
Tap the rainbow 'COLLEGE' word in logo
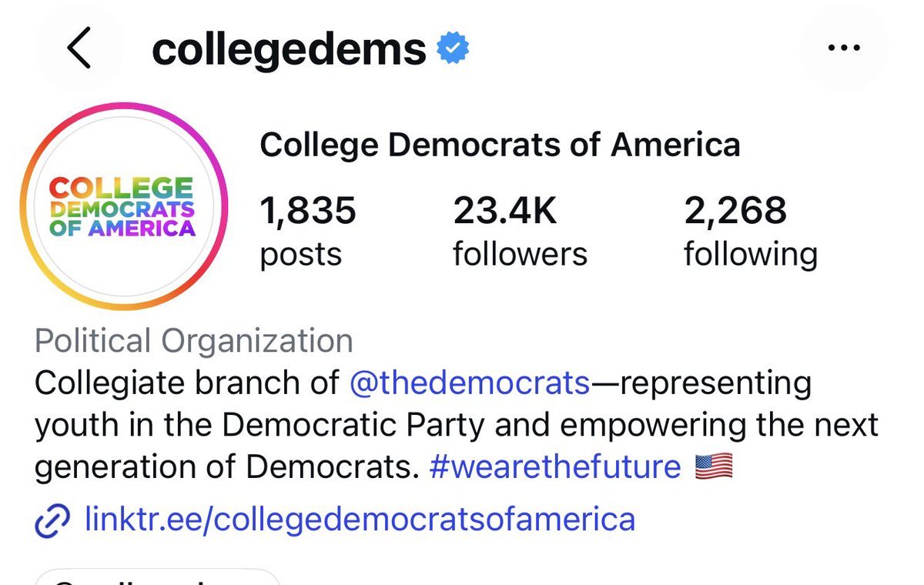pyautogui.click(x=122, y=189)
